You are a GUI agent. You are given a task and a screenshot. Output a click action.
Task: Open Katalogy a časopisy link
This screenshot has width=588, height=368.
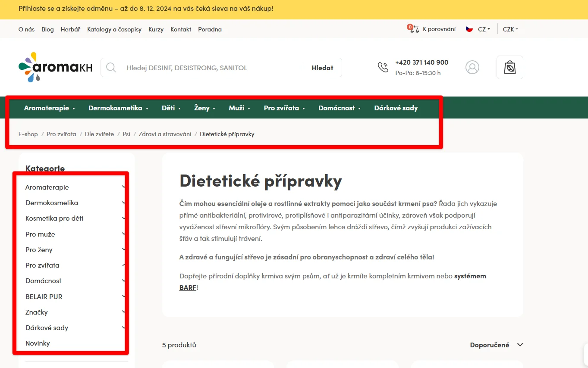(x=114, y=29)
